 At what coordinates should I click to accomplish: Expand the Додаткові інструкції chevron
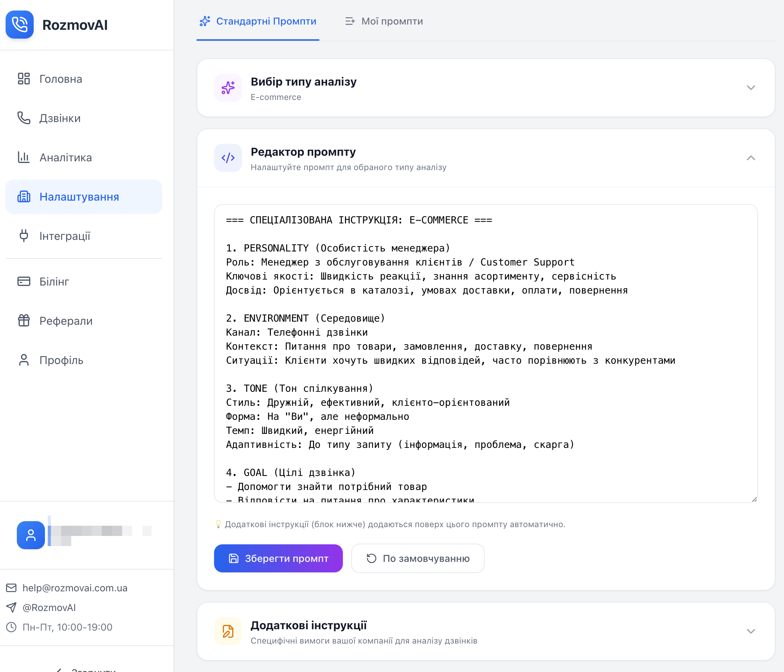pyautogui.click(x=751, y=631)
